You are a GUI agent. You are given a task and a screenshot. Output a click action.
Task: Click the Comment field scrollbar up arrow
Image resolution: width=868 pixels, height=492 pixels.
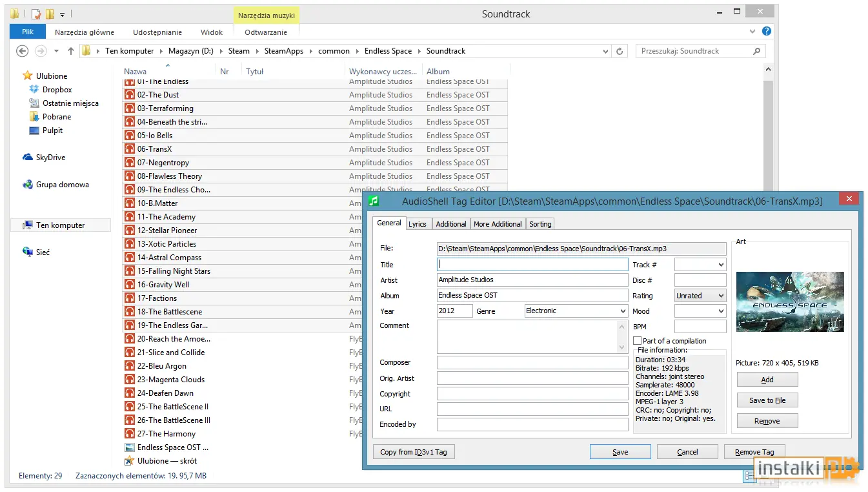pos(622,326)
